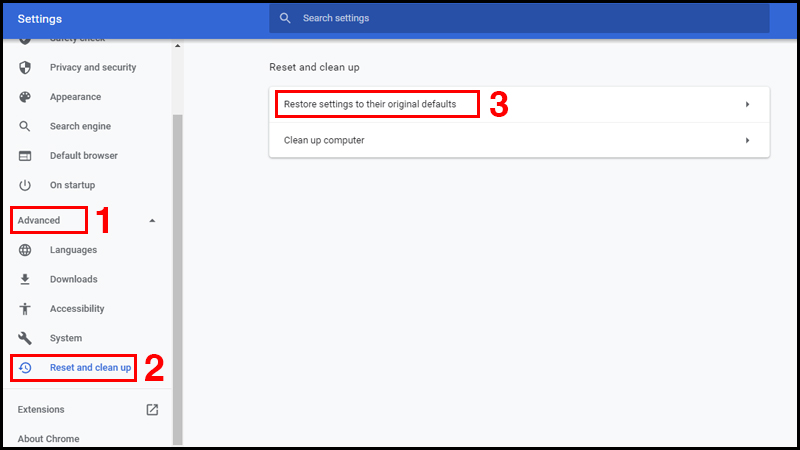
Task: Click the Settings title in header
Action: 40,19
